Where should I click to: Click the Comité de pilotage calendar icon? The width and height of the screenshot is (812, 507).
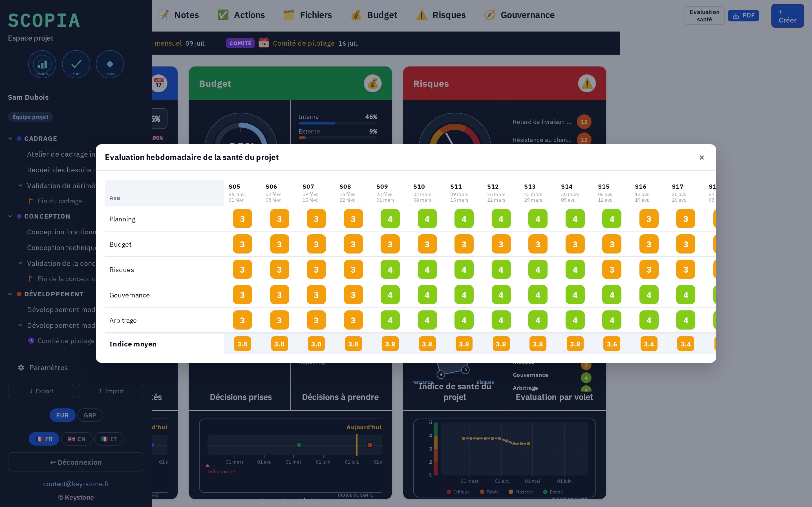[264, 43]
